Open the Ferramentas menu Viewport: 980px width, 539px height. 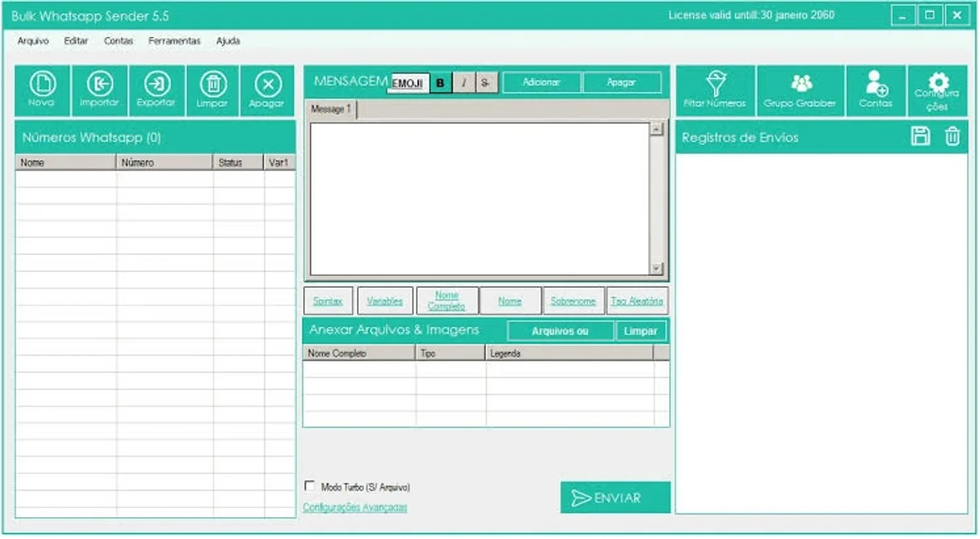click(175, 41)
